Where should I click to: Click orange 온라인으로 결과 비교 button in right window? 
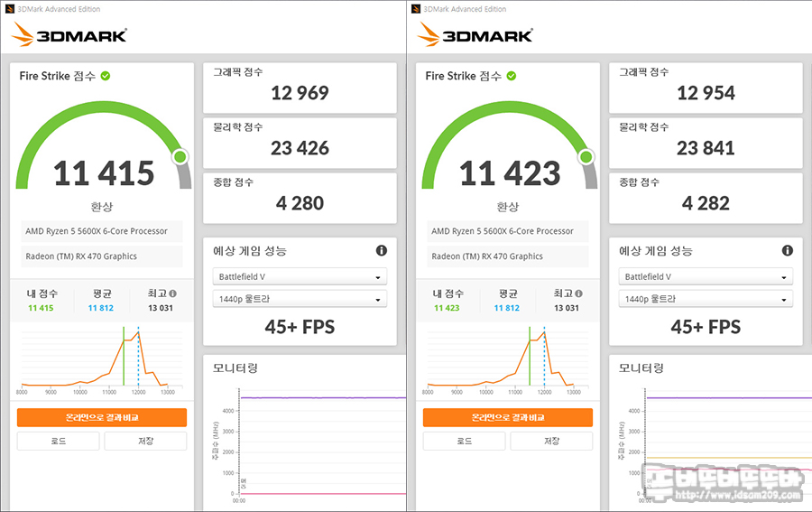coord(508,418)
